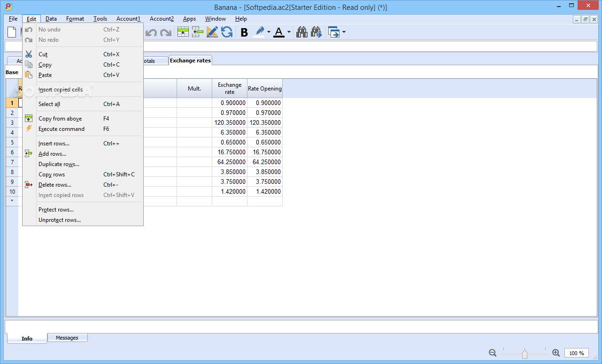This screenshot has height=364, width=602.
Task: Click the binoculars Find next icon
Action: [316, 32]
